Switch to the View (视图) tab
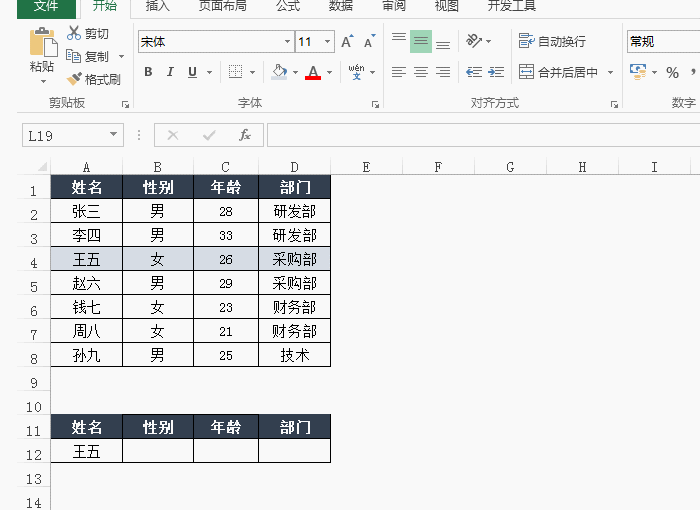Screen dimensions: 700x510 tap(446, 6)
